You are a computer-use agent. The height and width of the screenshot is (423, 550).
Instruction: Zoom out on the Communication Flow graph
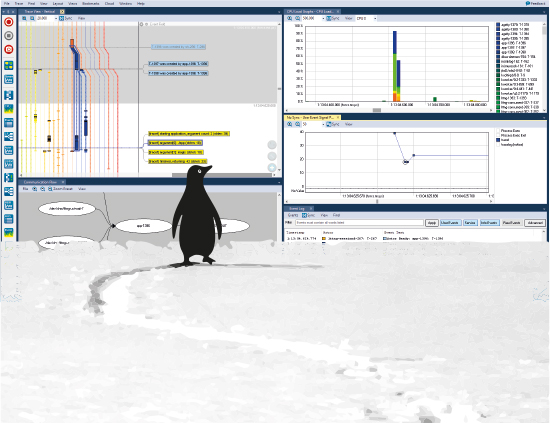click(x=42, y=189)
